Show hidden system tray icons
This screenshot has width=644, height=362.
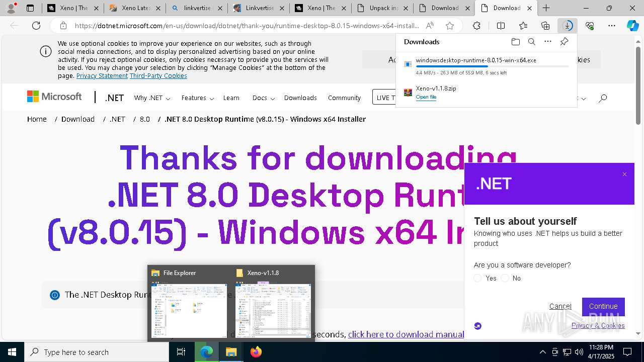point(542,352)
